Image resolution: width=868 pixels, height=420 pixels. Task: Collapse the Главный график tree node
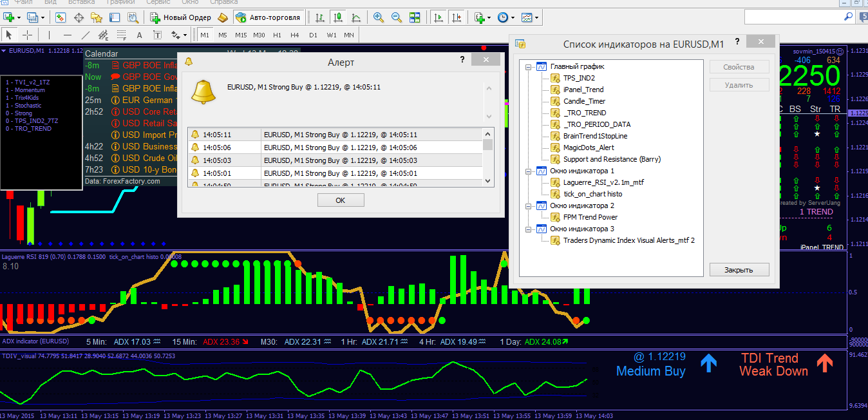point(529,66)
